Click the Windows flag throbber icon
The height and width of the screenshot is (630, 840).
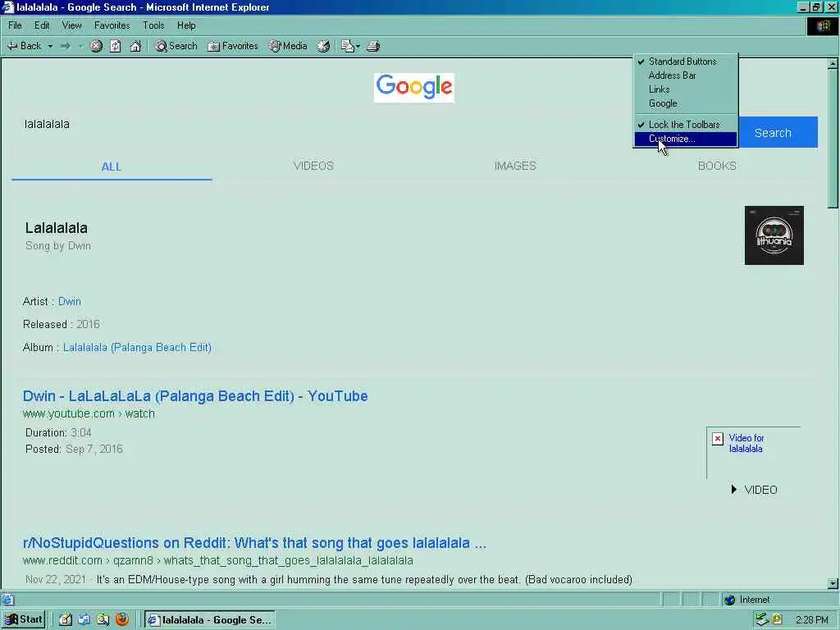(823, 25)
